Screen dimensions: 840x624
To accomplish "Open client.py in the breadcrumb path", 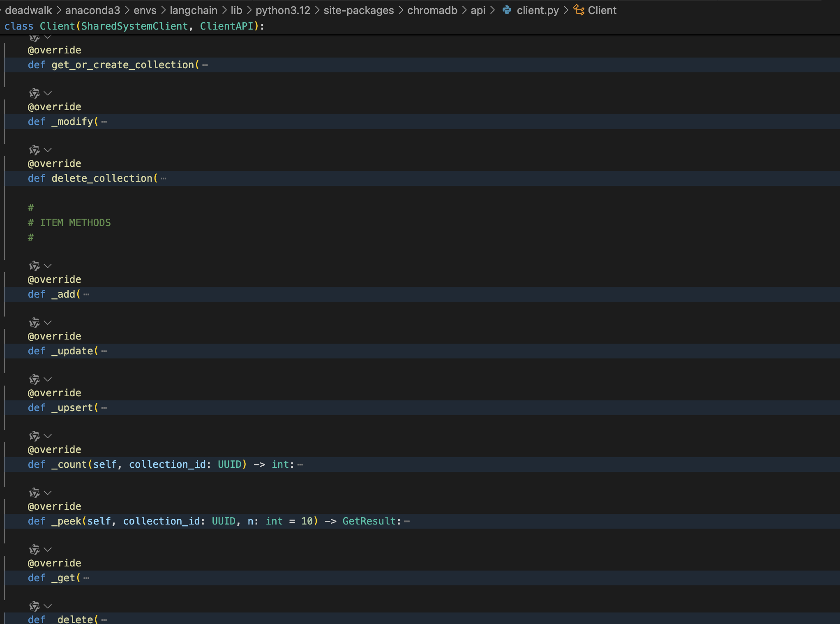I will 538,10.
